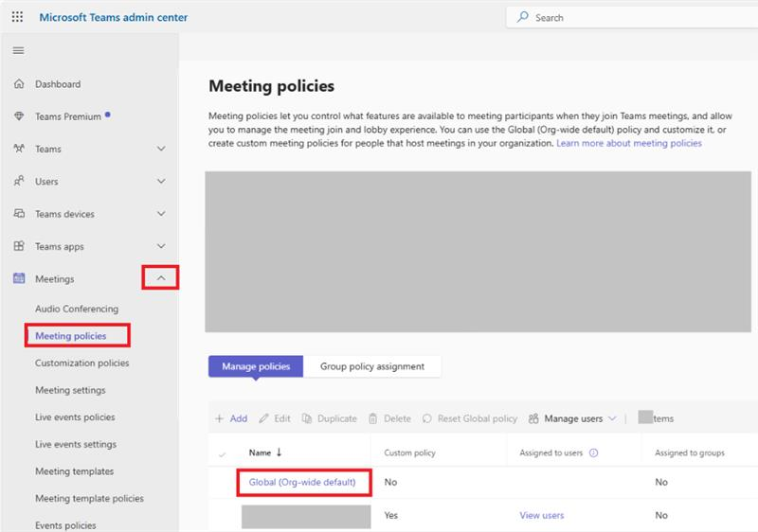Screen dimensions: 758x532
Task: Sort by the Name column arrow
Action: tap(279, 452)
